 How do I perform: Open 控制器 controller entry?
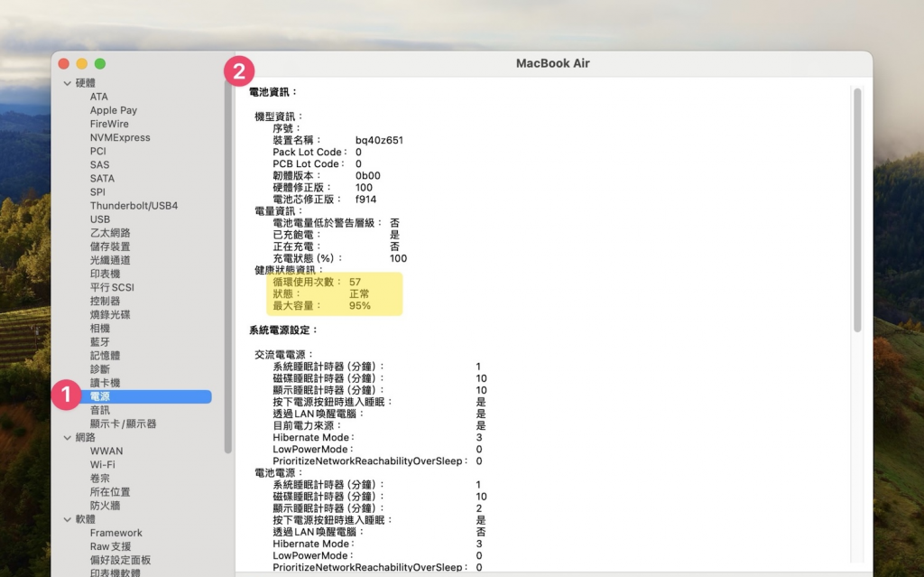tap(105, 301)
